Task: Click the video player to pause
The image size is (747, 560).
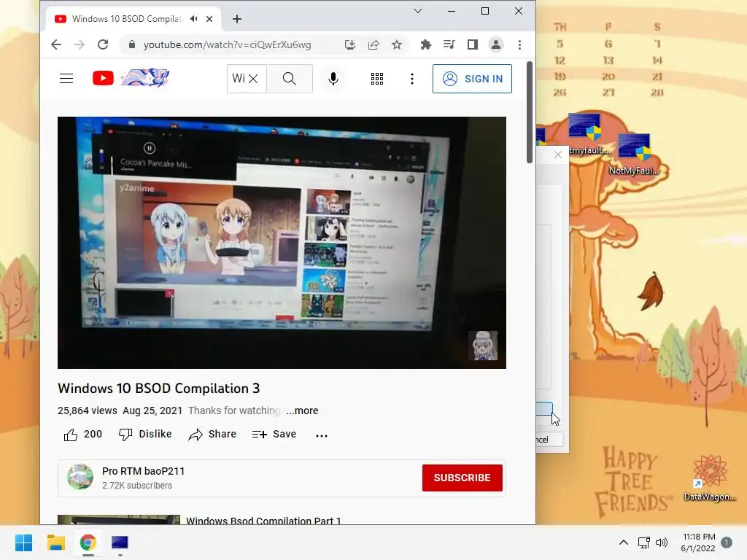Action: click(x=282, y=242)
